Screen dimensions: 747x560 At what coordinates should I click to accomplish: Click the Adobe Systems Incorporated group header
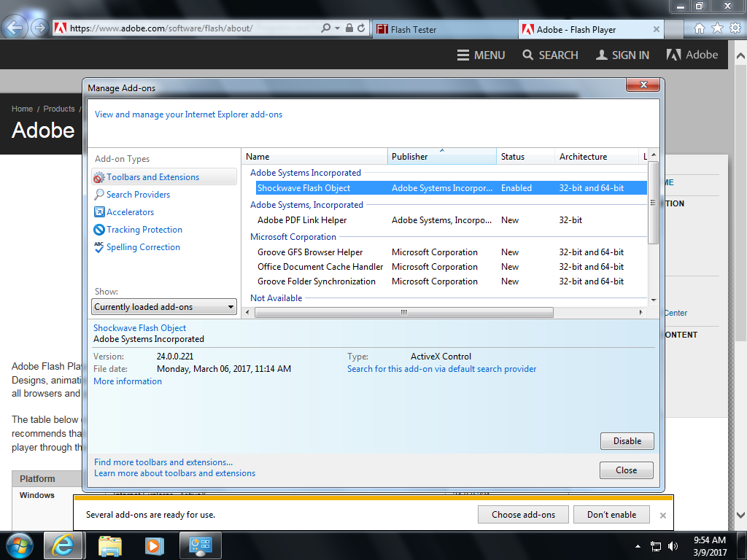pos(306,173)
